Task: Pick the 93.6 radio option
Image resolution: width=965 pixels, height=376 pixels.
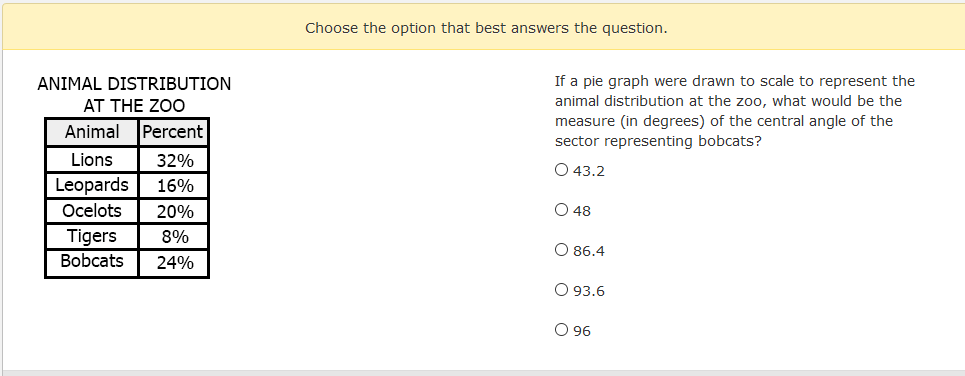Action: [561, 290]
